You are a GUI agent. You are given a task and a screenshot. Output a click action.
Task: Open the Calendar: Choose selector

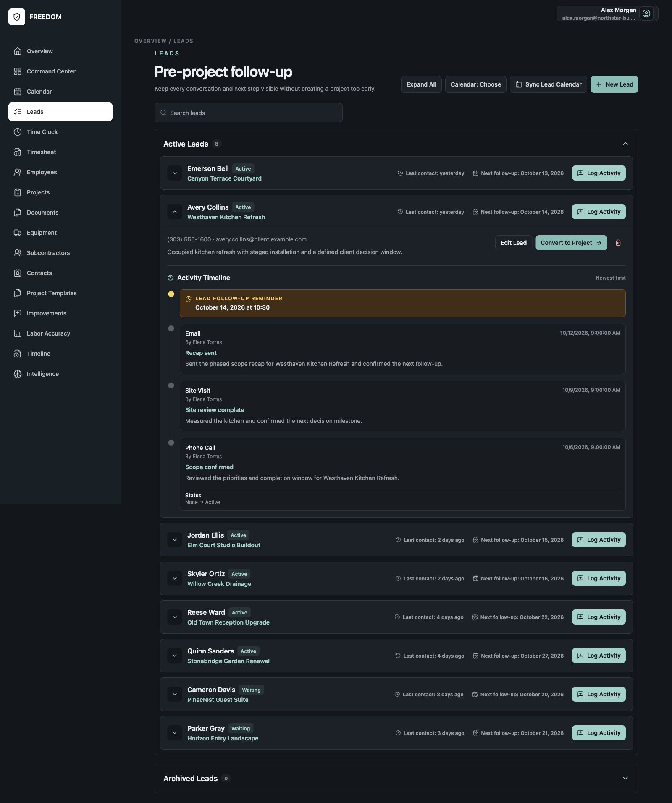pyautogui.click(x=476, y=84)
